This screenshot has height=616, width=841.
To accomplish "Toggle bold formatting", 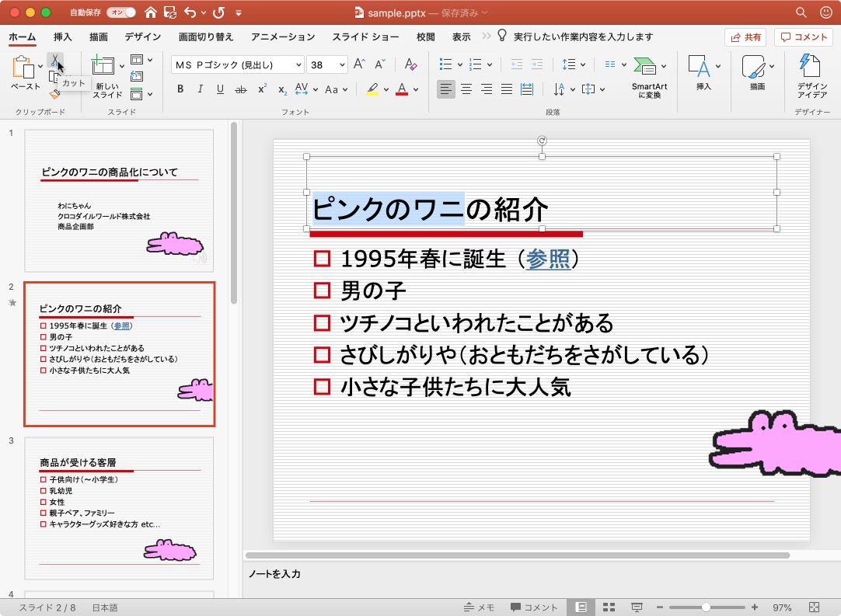I will (x=180, y=89).
